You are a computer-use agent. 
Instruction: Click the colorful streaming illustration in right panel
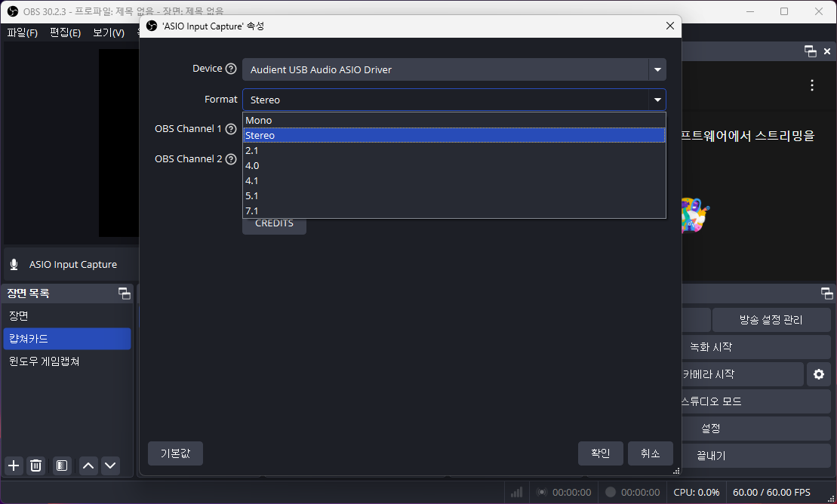pyautogui.click(x=695, y=214)
